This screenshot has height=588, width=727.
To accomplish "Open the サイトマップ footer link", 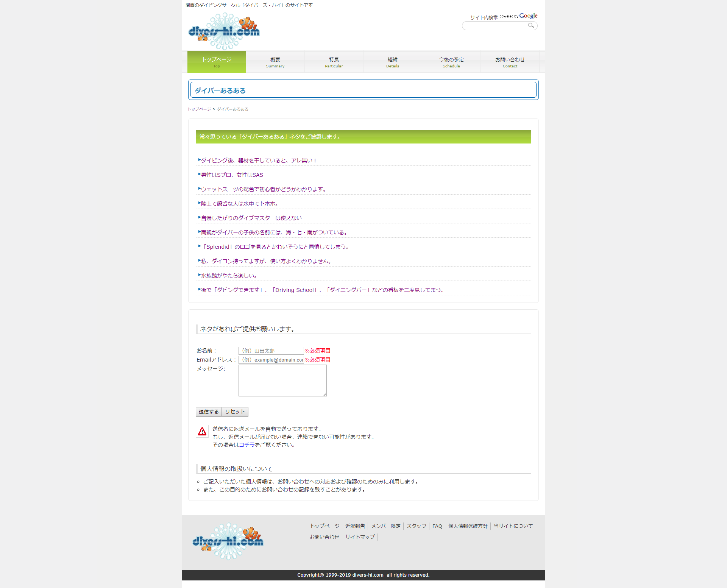I will pos(360,537).
